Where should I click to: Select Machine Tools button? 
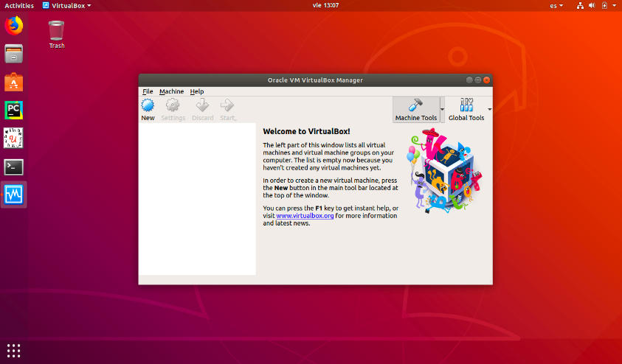point(415,110)
